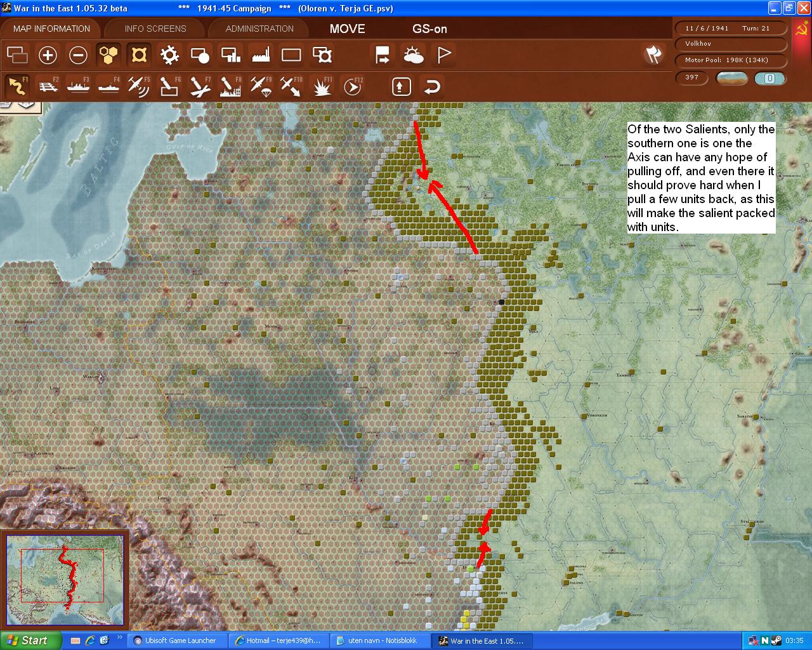Select the F10 air transfer mode
Viewport: 812px width, 650px height.
click(291, 86)
